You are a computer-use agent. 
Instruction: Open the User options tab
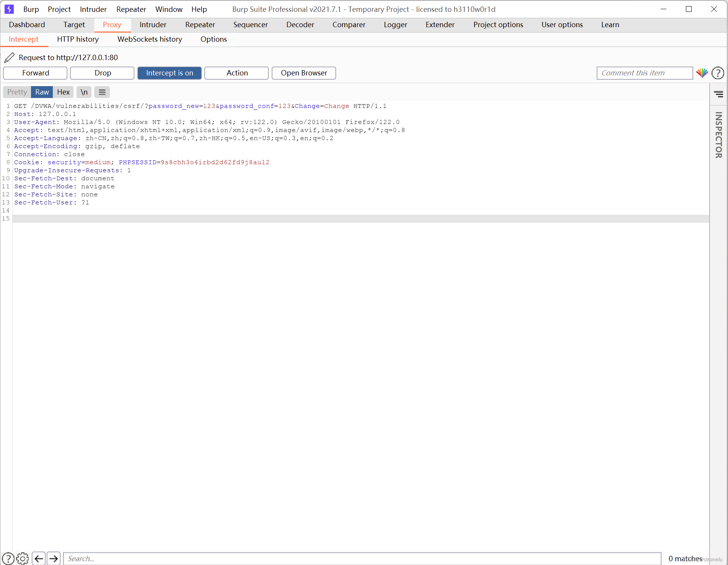tap(562, 24)
